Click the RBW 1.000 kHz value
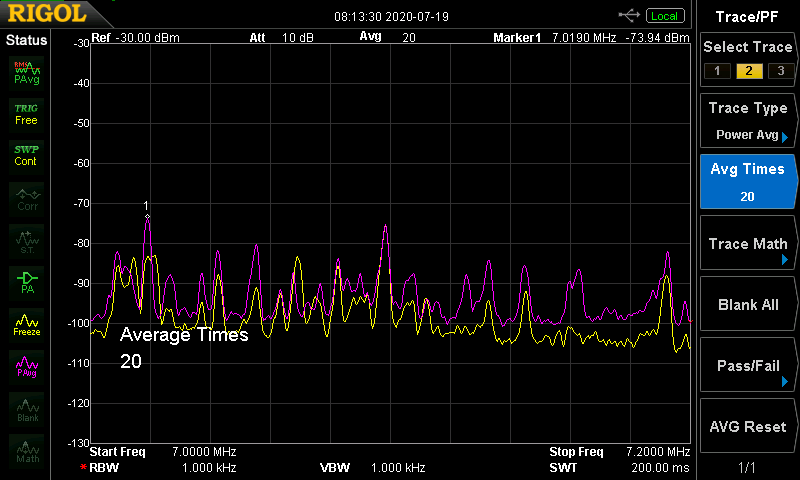Viewport: 800px width, 480px height. click(x=209, y=468)
